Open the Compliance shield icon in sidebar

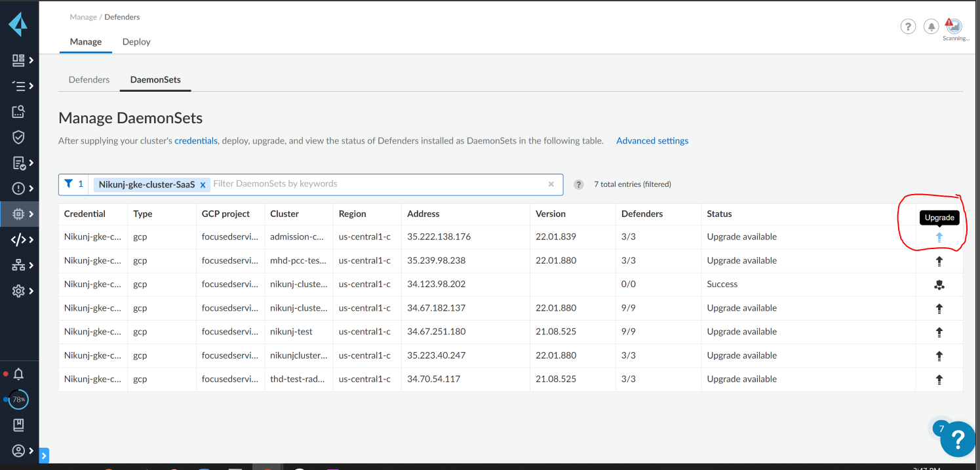tap(18, 137)
